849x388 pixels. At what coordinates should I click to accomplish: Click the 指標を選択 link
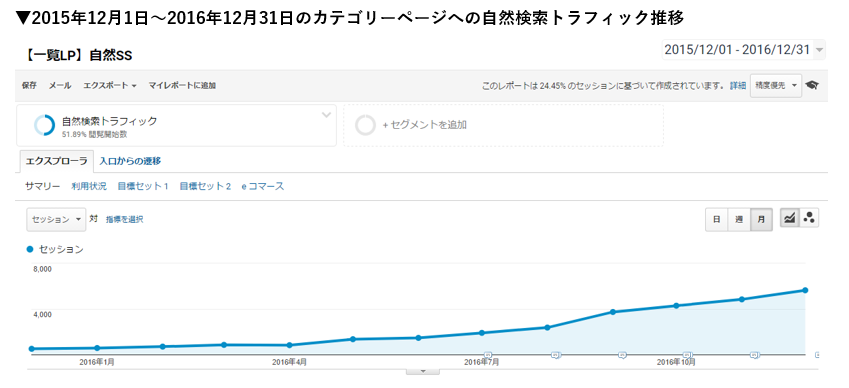[x=125, y=219]
